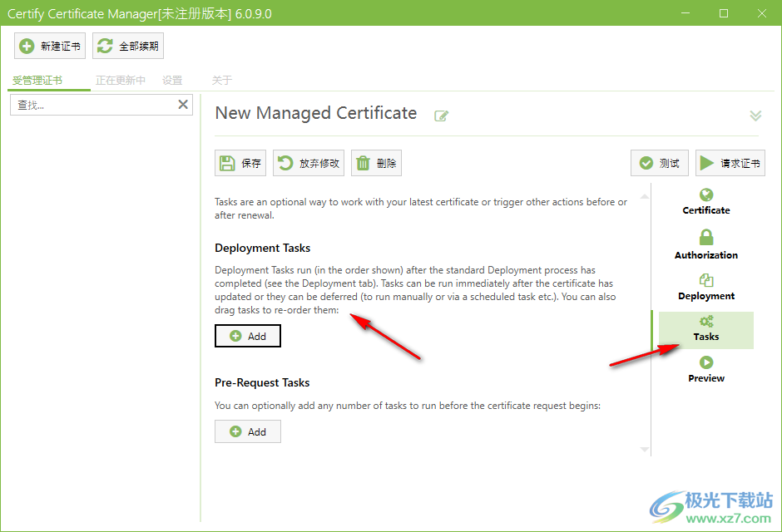Minimize the Certify window

(685, 13)
